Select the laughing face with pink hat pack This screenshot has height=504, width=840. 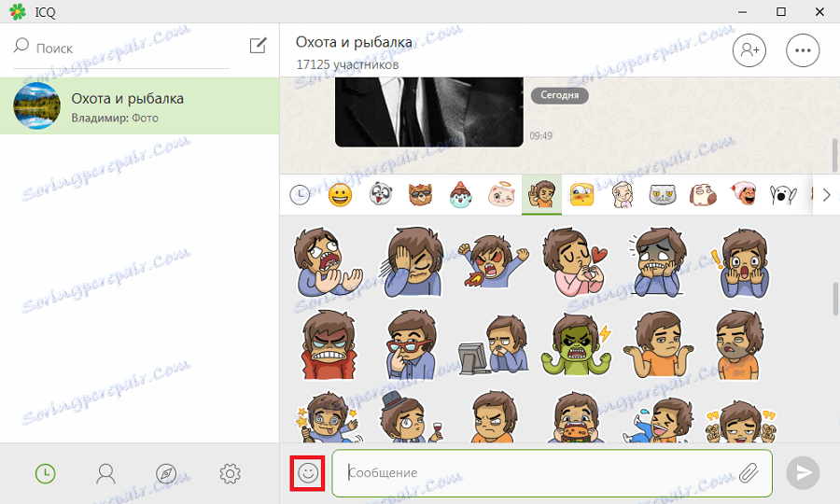coord(743,194)
